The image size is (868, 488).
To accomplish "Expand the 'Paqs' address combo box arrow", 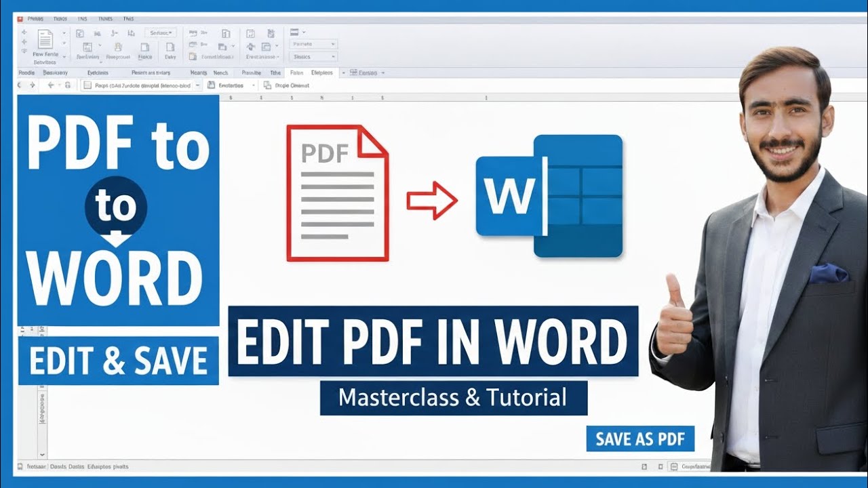I will coord(197,85).
